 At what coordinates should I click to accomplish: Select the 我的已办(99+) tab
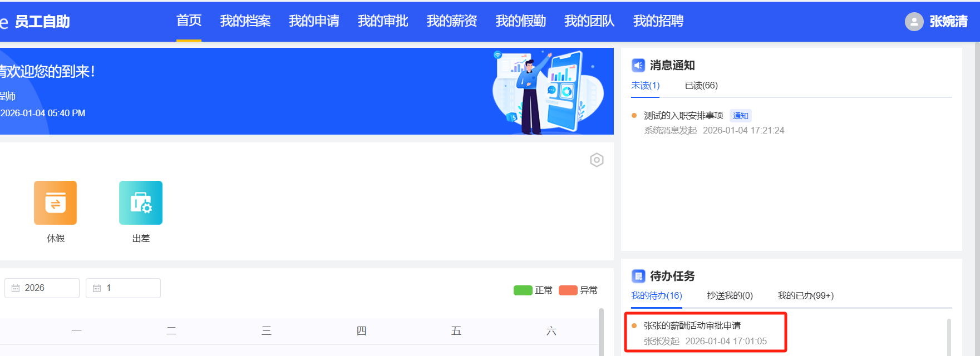coord(805,295)
